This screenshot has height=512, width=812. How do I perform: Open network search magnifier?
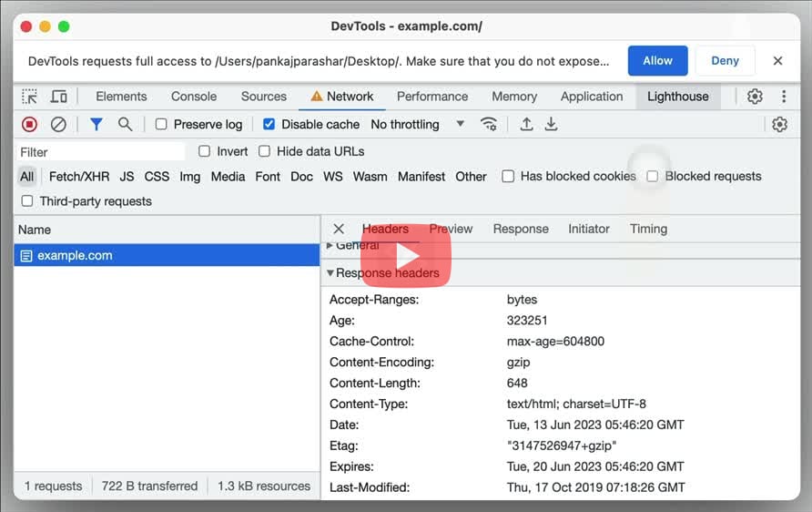(125, 125)
